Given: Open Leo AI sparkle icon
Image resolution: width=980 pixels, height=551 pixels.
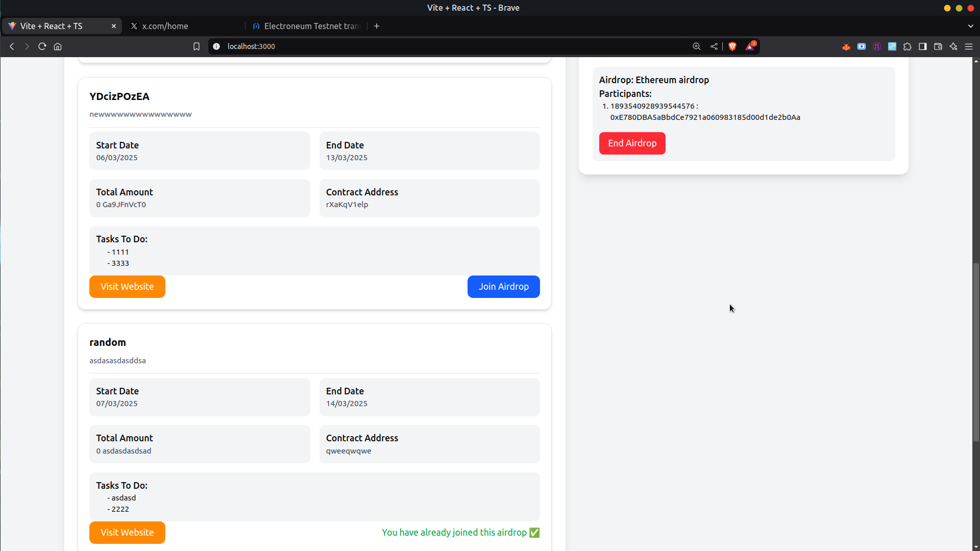Looking at the screenshot, I should (x=953, y=46).
